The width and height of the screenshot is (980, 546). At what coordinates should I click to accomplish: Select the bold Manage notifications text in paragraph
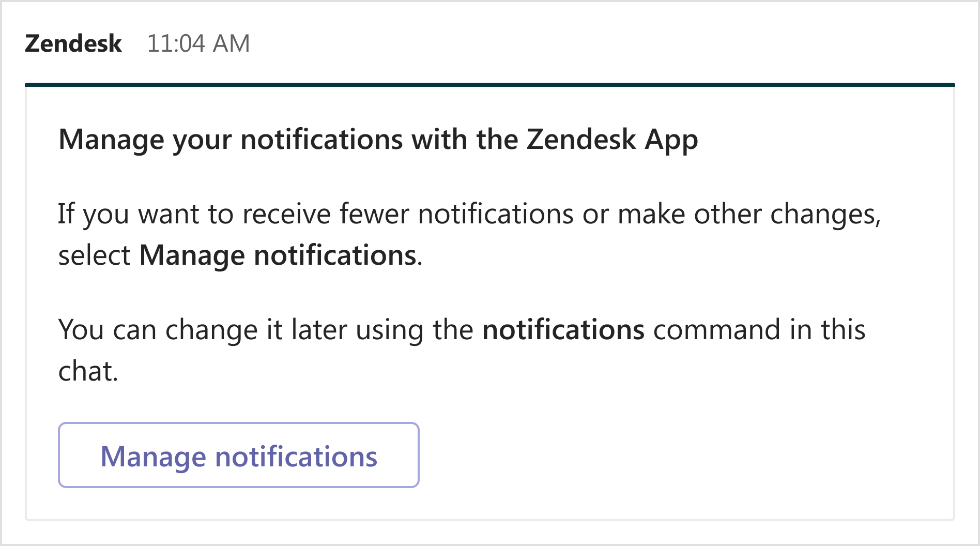point(277,254)
